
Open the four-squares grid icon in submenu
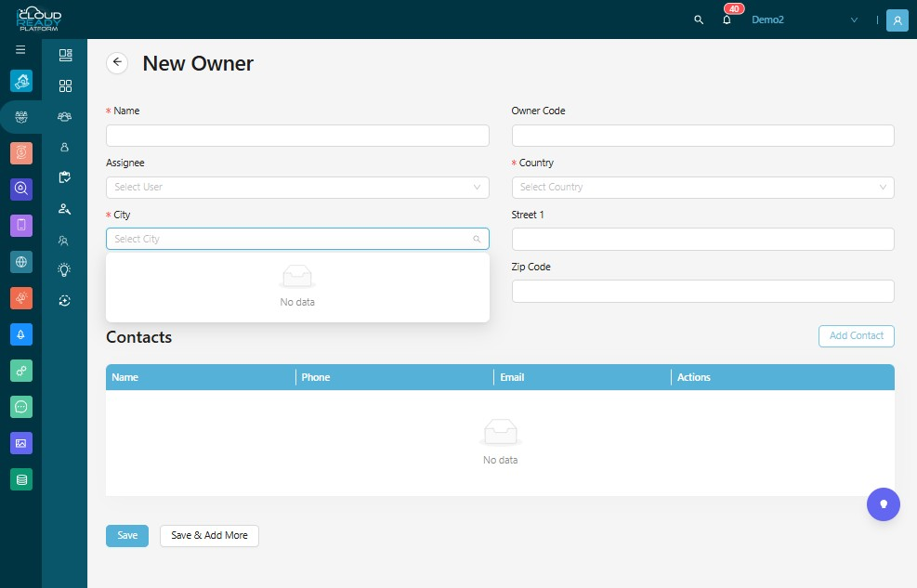[x=65, y=85]
